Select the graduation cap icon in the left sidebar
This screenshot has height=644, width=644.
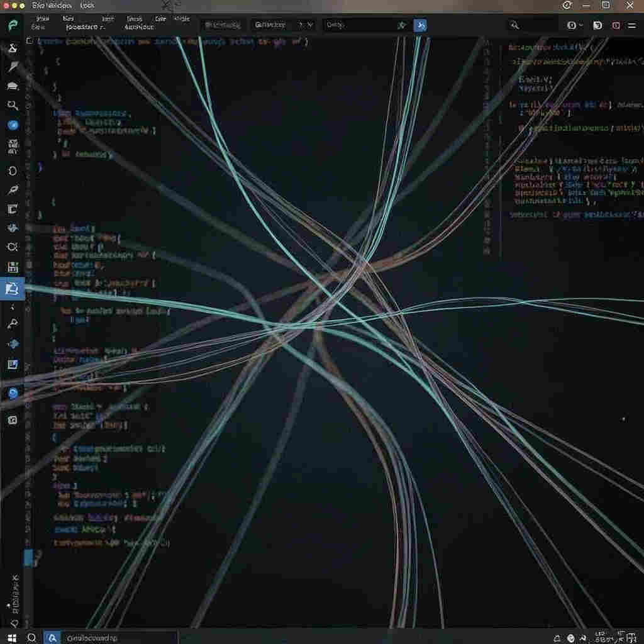coord(13,86)
